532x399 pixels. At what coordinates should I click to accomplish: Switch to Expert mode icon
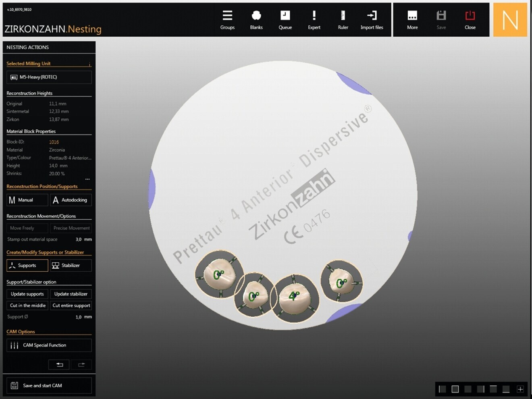(x=314, y=20)
